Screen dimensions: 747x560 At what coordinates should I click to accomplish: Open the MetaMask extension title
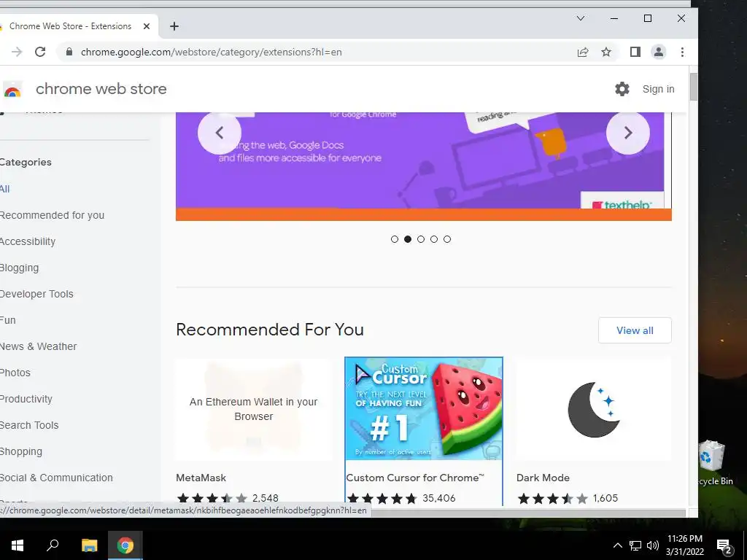[201, 478]
